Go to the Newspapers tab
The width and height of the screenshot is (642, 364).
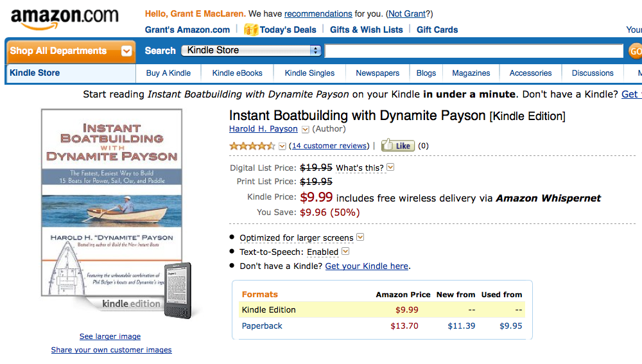pyautogui.click(x=377, y=73)
